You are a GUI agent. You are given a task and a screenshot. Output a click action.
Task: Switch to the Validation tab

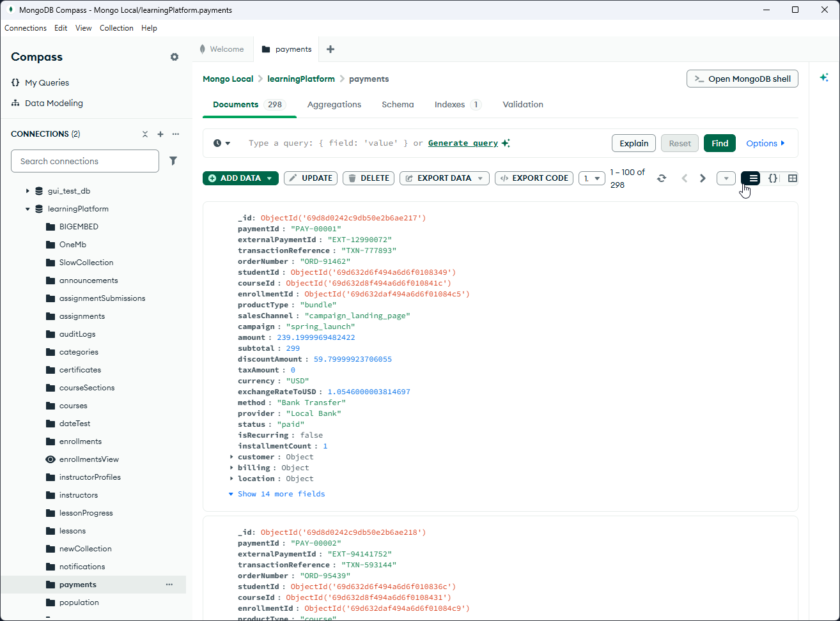523,104
